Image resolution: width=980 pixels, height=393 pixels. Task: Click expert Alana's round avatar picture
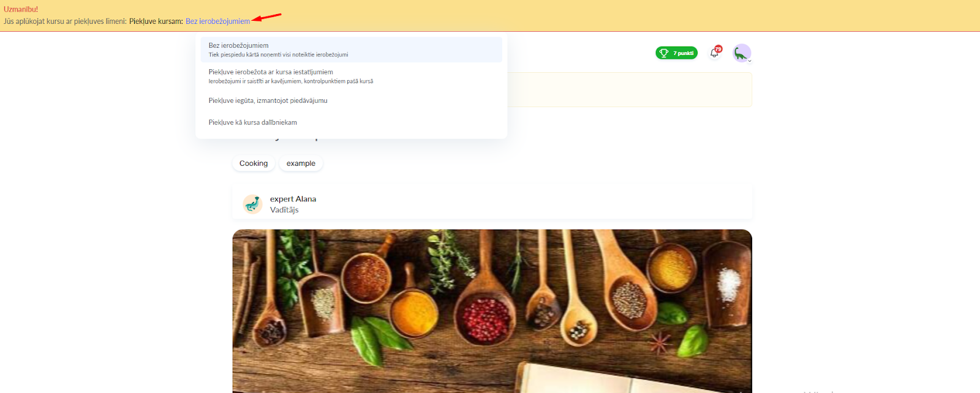tap(252, 204)
